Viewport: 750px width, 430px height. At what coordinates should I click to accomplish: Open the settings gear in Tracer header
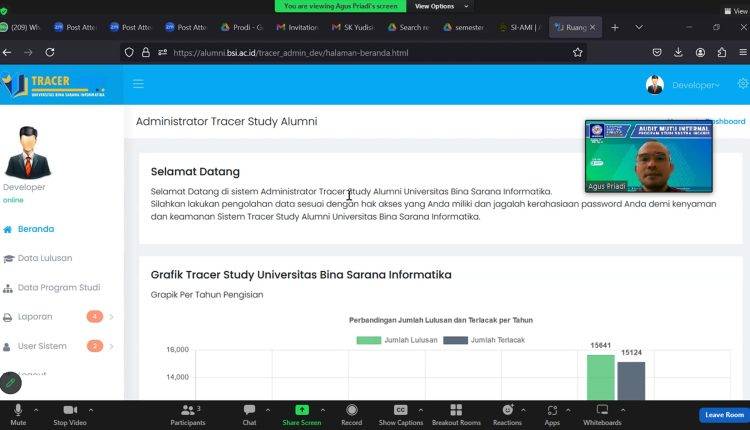pos(743,84)
